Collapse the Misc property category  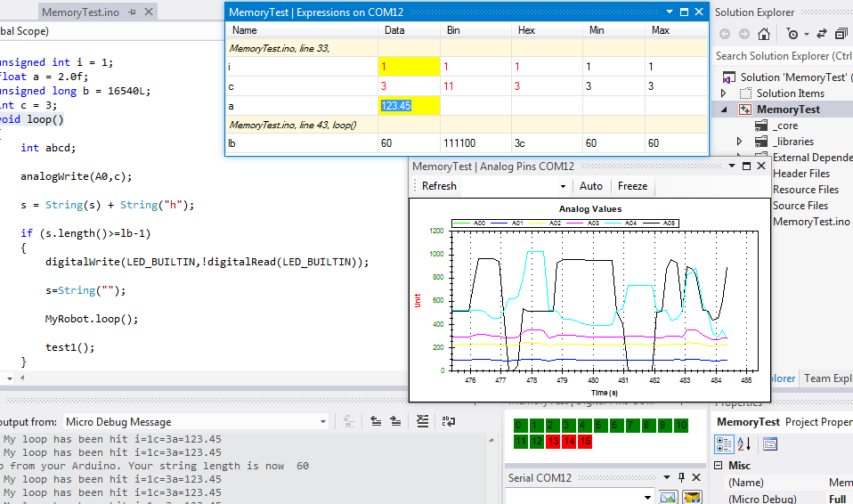719,466
